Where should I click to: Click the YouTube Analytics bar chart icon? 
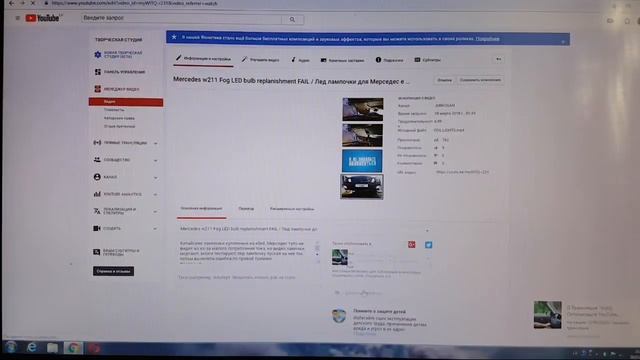[x=97, y=194]
